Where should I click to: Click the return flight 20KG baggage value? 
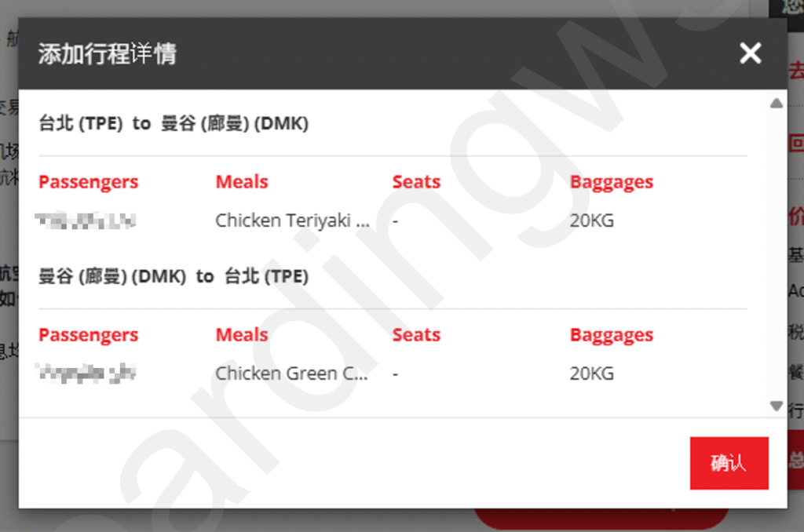point(592,373)
